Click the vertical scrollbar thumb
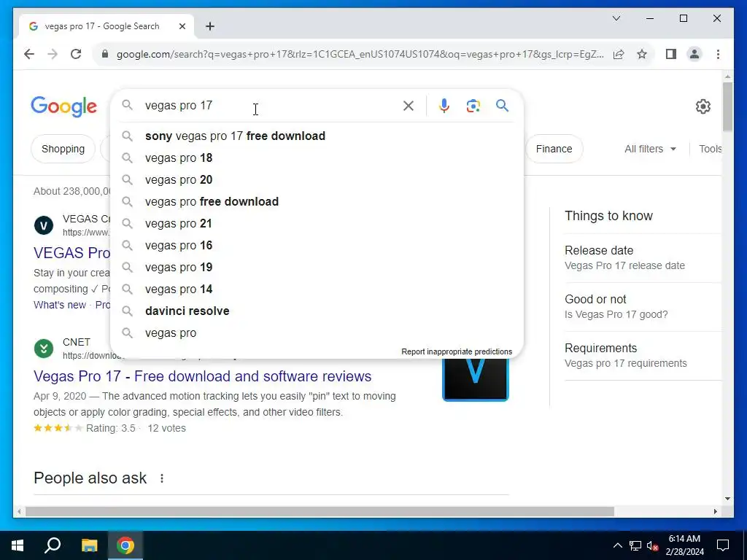Image resolution: width=747 pixels, height=560 pixels. [x=727, y=107]
